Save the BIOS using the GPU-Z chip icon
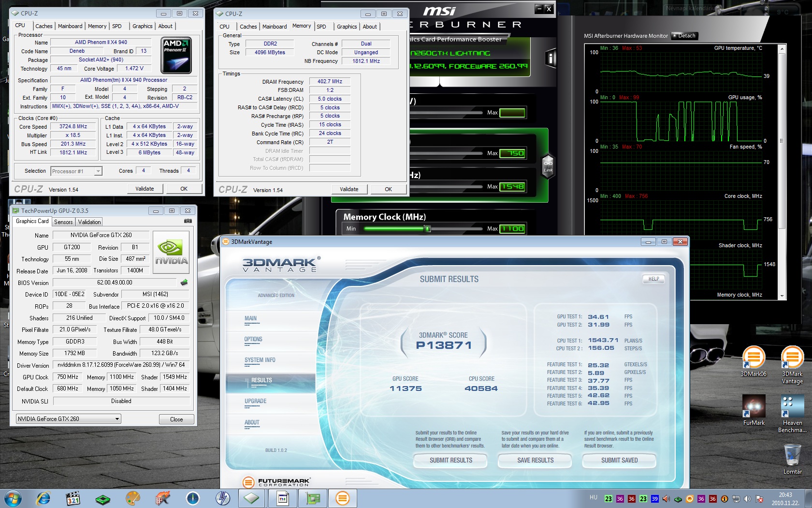 click(184, 282)
